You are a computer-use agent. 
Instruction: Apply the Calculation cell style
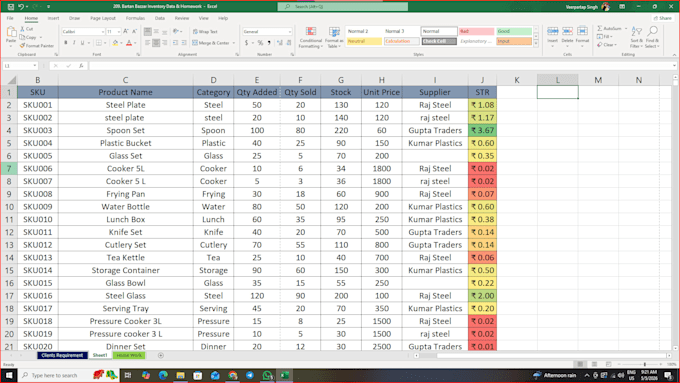point(401,41)
